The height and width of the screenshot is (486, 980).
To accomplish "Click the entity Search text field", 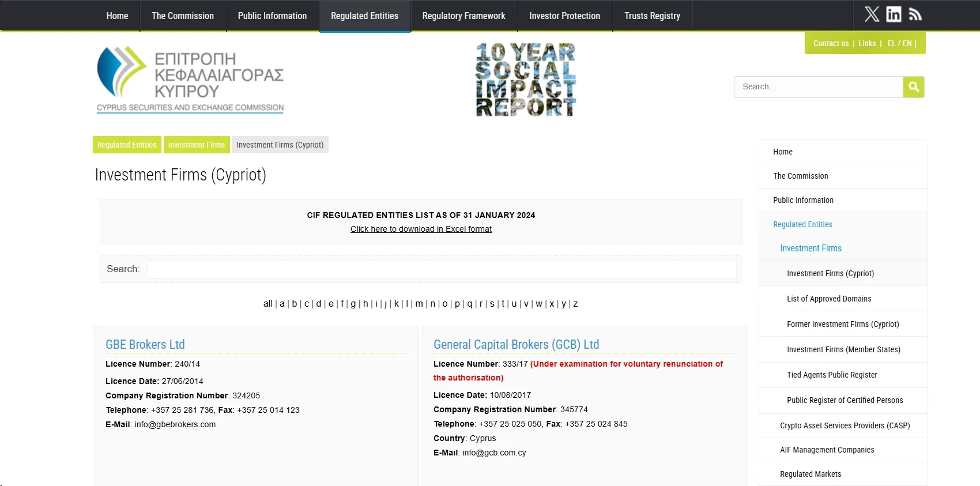I will pos(442,269).
